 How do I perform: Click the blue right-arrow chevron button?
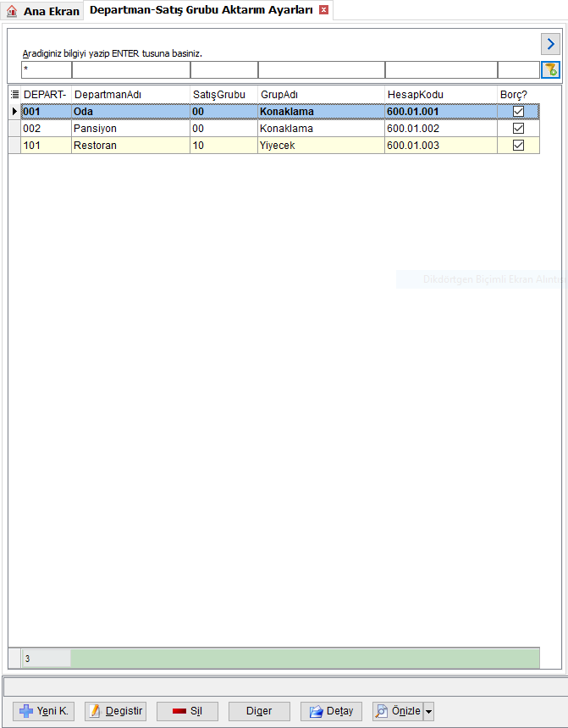coord(550,44)
